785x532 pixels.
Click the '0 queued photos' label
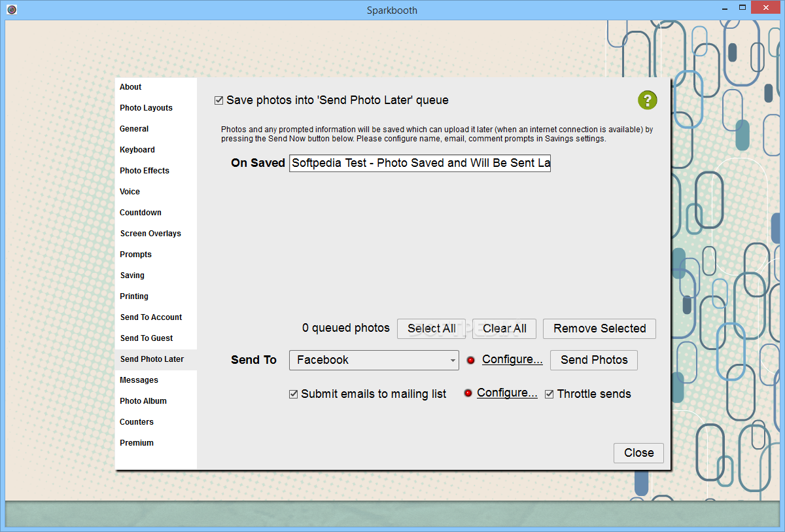tap(346, 328)
